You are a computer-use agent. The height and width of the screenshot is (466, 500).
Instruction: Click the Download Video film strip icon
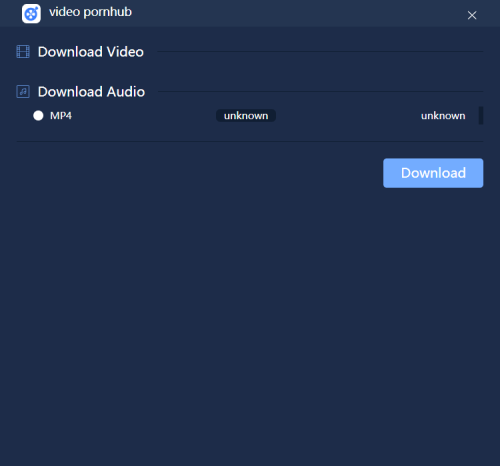(23, 52)
